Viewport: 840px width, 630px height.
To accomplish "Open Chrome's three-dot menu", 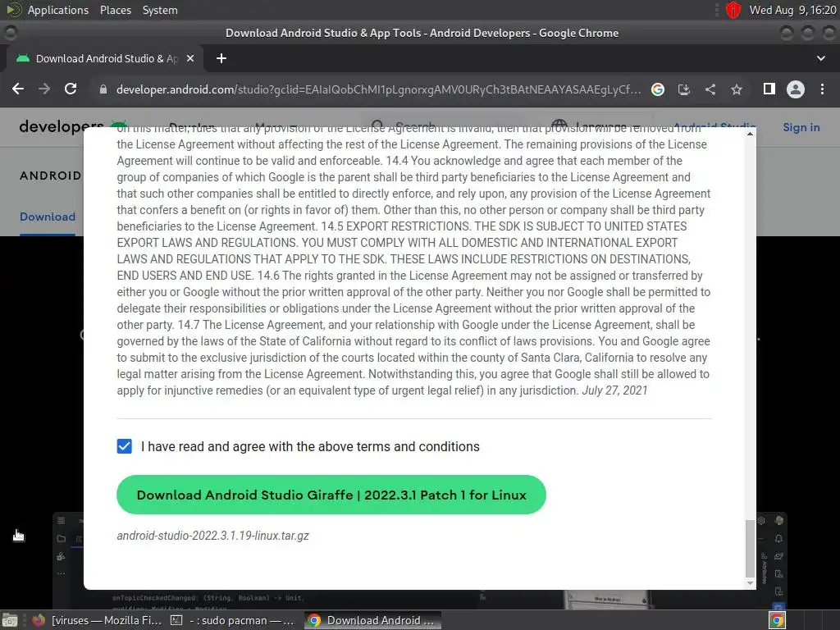I will [x=822, y=89].
